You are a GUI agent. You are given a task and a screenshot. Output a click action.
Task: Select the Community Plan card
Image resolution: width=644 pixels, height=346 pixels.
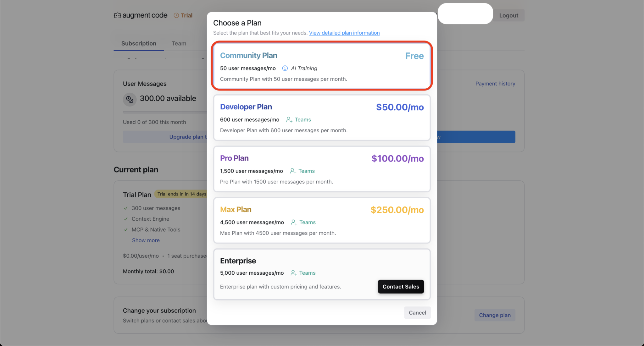point(322,66)
